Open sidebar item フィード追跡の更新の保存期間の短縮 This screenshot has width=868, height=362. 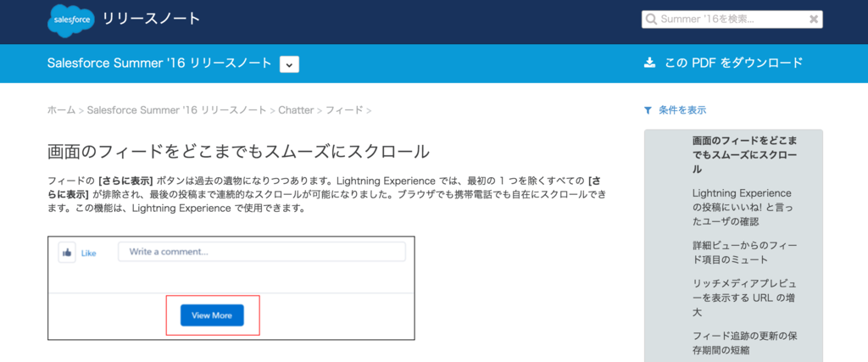tap(744, 343)
